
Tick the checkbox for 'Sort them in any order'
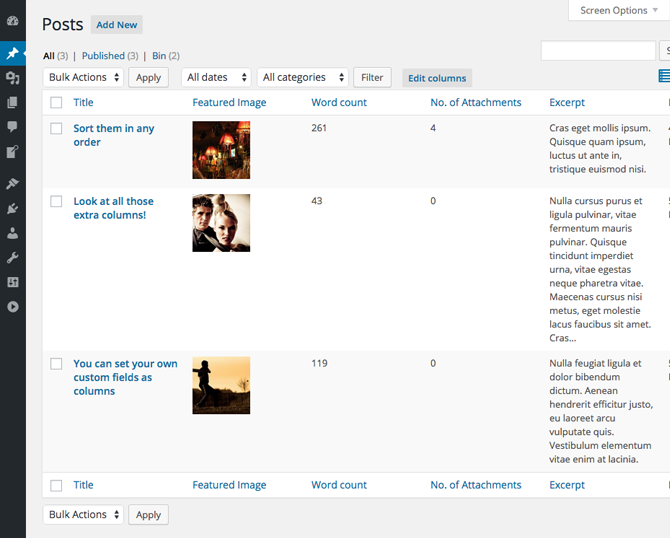tap(57, 129)
